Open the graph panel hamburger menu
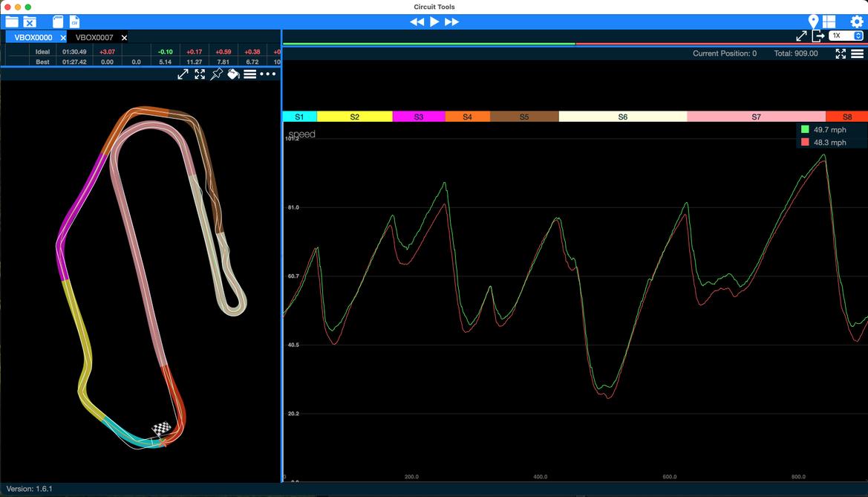 click(x=857, y=53)
